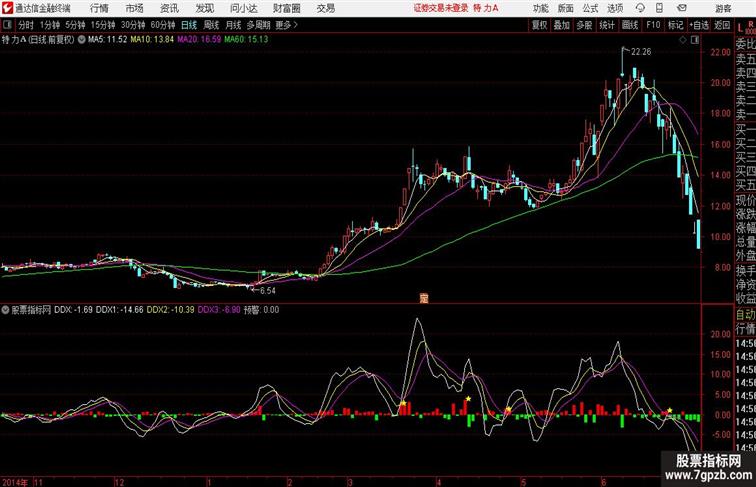This screenshot has width=756, height=487.
Task: Click the 游客 user account label
Action: (x=723, y=8)
